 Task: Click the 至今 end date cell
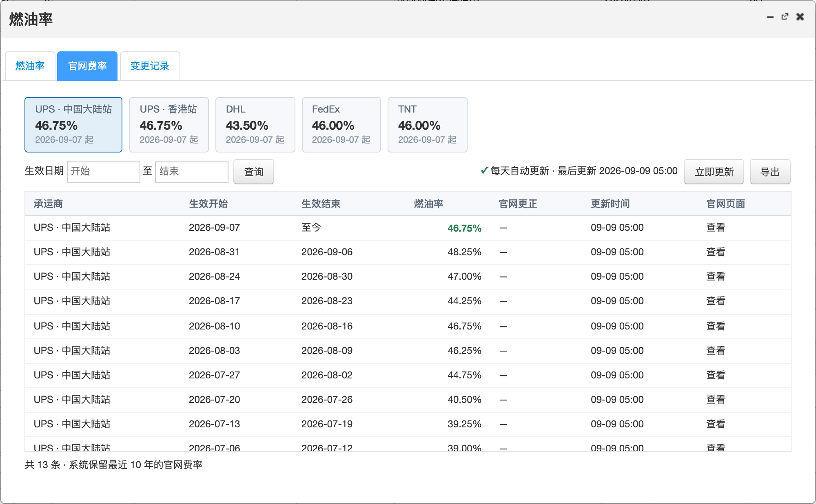point(311,228)
